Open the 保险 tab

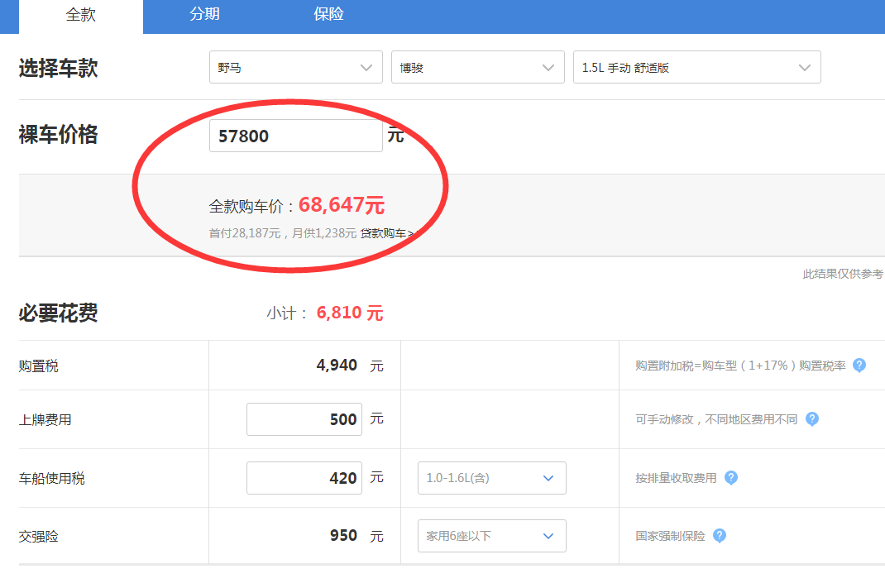click(328, 14)
